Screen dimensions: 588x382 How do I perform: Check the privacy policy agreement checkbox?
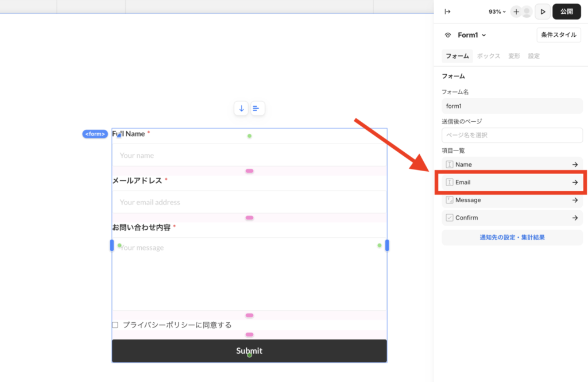(114, 325)
